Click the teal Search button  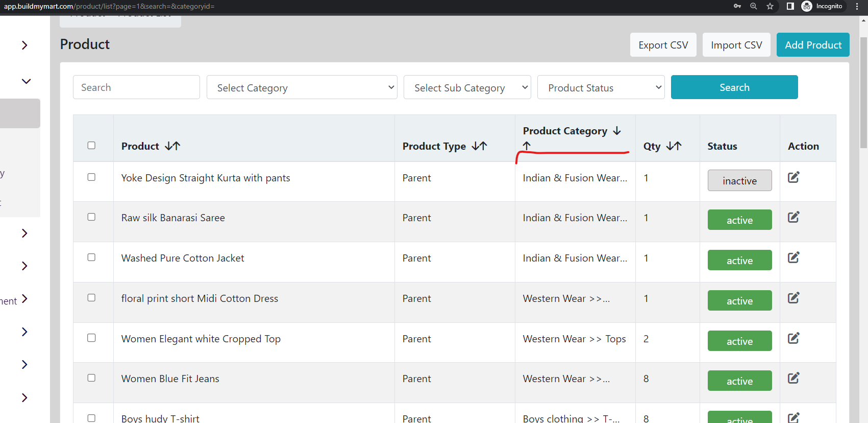pos(734,87)
